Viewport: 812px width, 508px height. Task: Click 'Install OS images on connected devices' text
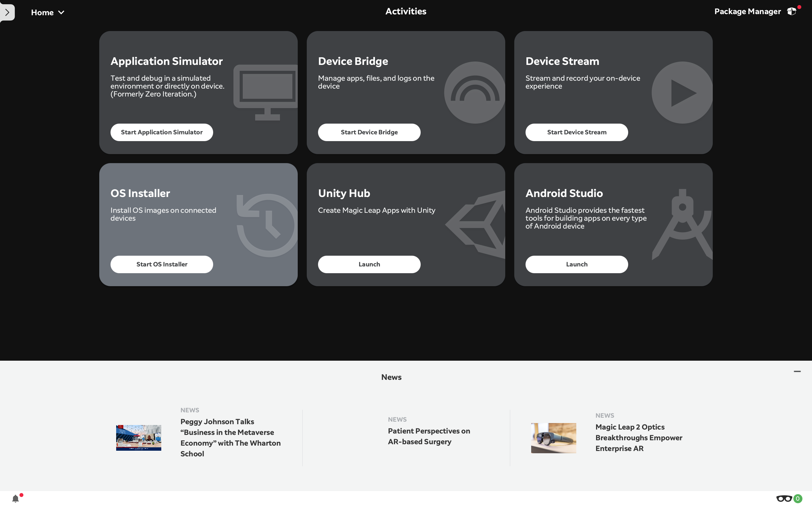[x=164, y=214]
